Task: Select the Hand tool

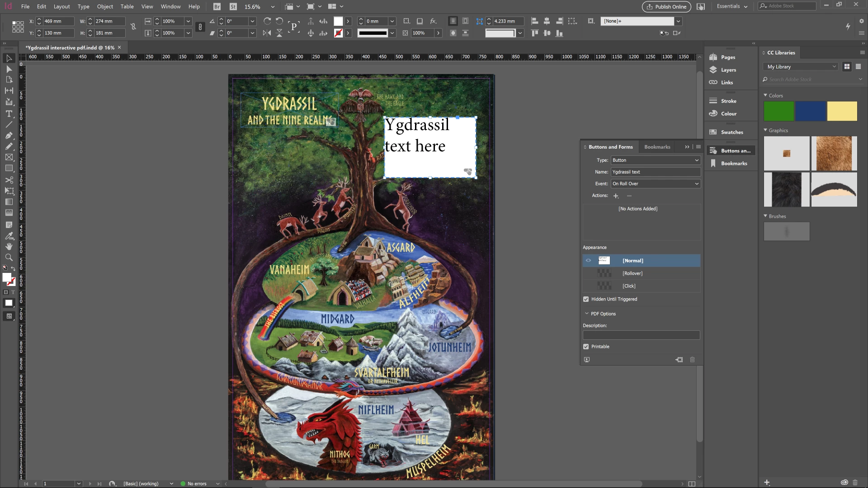Action: pyautogui.click(x=9, y=247)
